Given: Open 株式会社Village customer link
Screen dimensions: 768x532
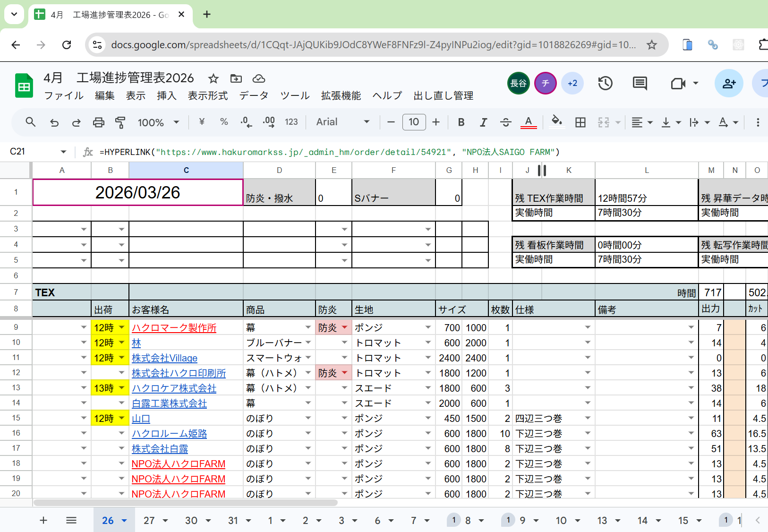Looking at the screenshot, I should (164, 358).
